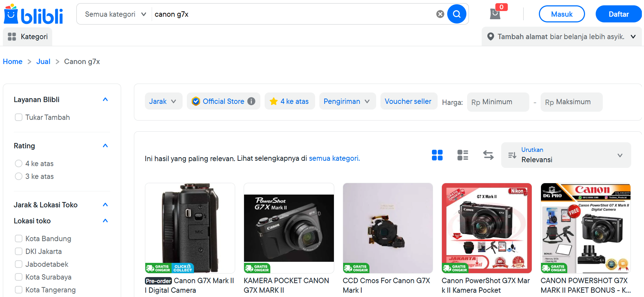This screenshot has width=644, height=297.
Task: Collapse the Jarak & Lokasi Toko section
Action: point(105,205)
